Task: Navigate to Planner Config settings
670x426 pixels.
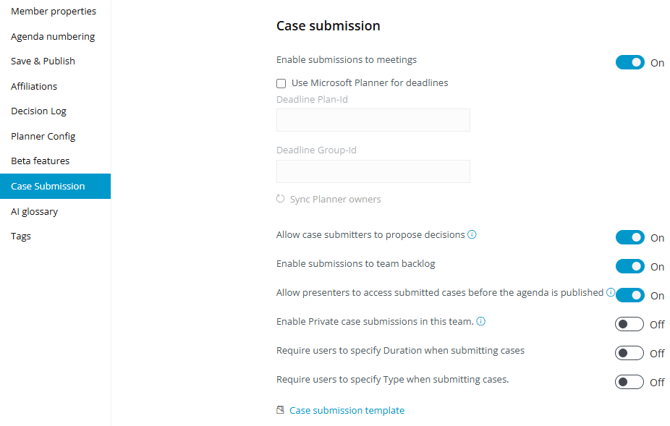Action: [x=43, y=136]
